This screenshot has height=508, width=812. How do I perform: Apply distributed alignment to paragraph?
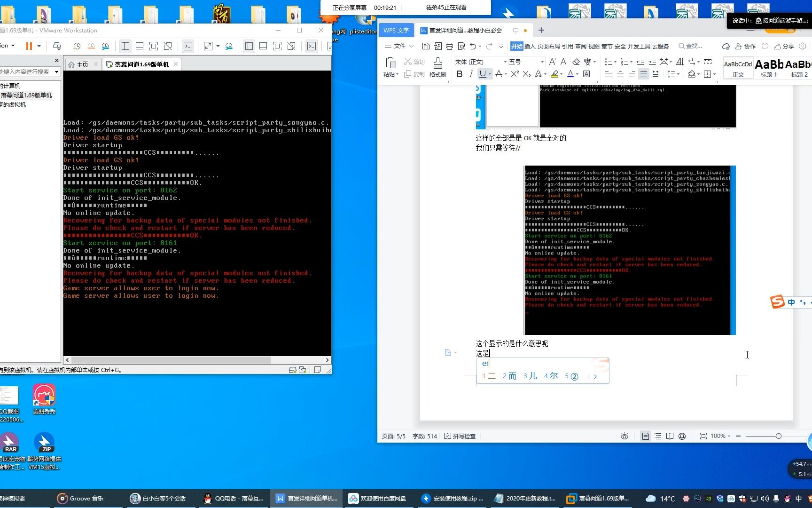656,74
